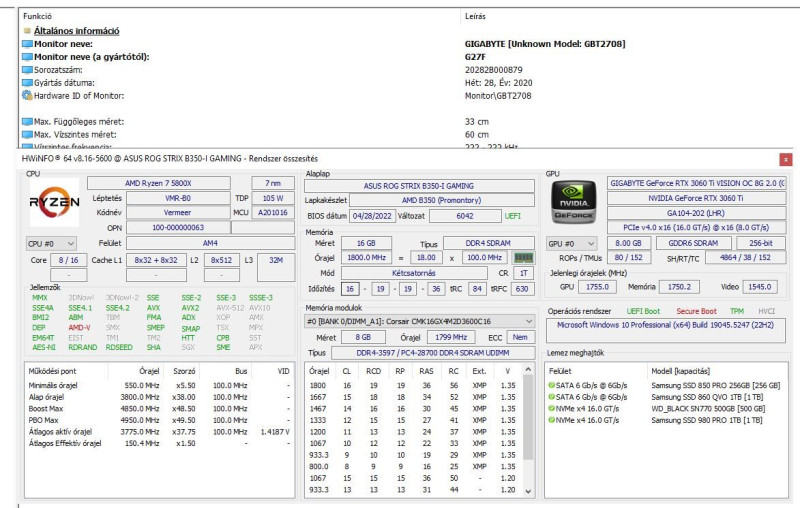Click the AM4 socket field
The height and width of the screenshot is (508, 800).
click(210, 243)
